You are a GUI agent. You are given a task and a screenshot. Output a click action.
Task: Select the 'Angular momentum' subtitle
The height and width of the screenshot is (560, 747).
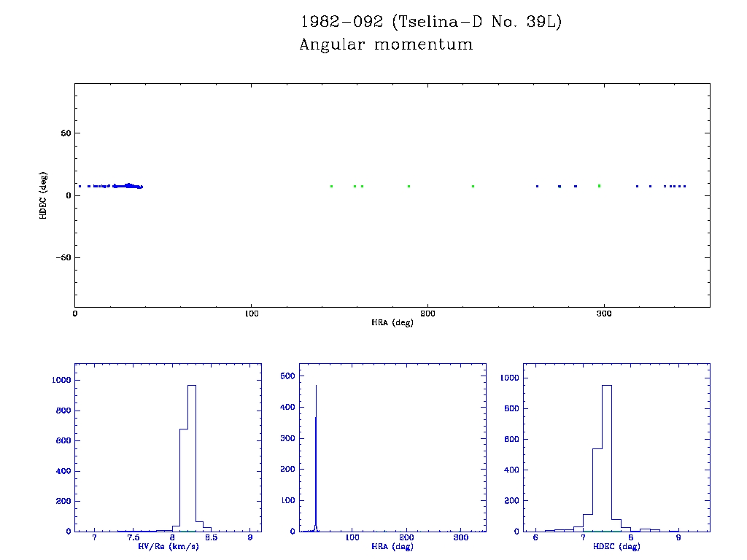coord(386,44)
